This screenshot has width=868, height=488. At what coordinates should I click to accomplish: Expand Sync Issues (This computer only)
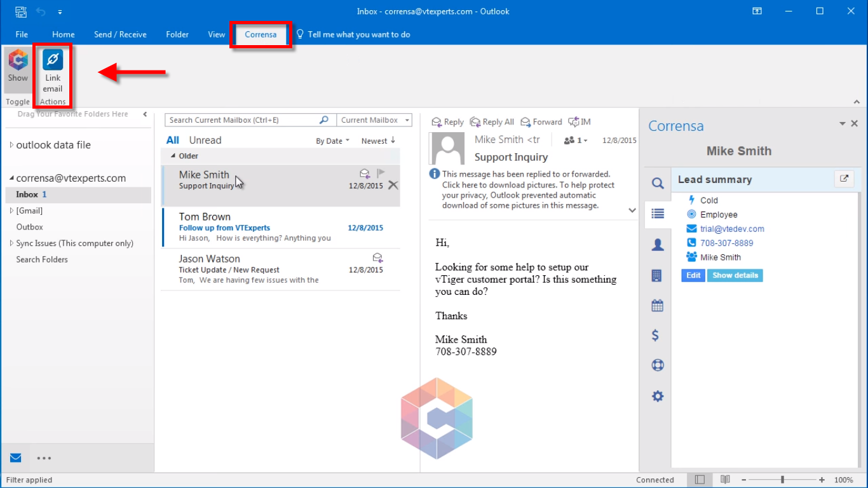pyautogui.click(x=11, y=243)
